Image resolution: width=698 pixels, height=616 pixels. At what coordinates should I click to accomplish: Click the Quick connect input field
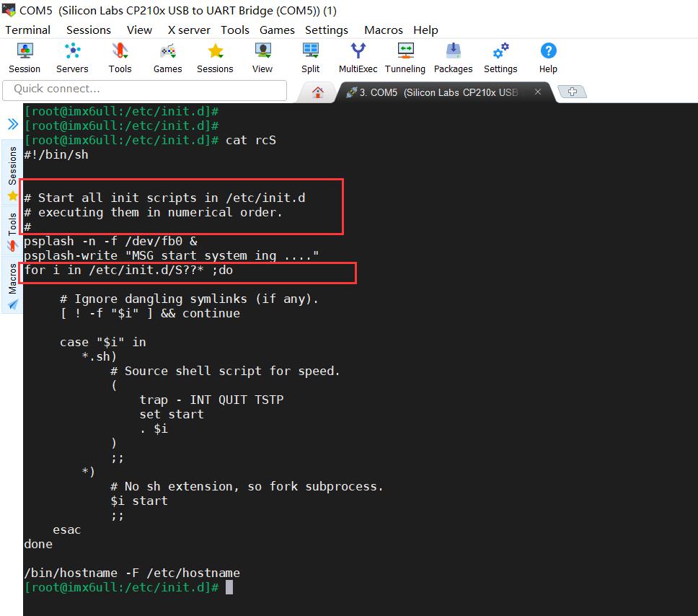point(145,89)
